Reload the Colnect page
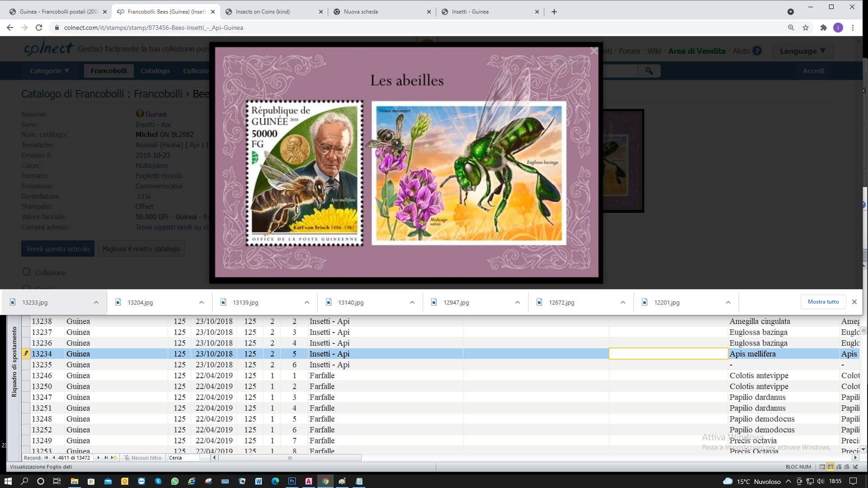Viewport: 868px width, 488px height. (39, 28)
